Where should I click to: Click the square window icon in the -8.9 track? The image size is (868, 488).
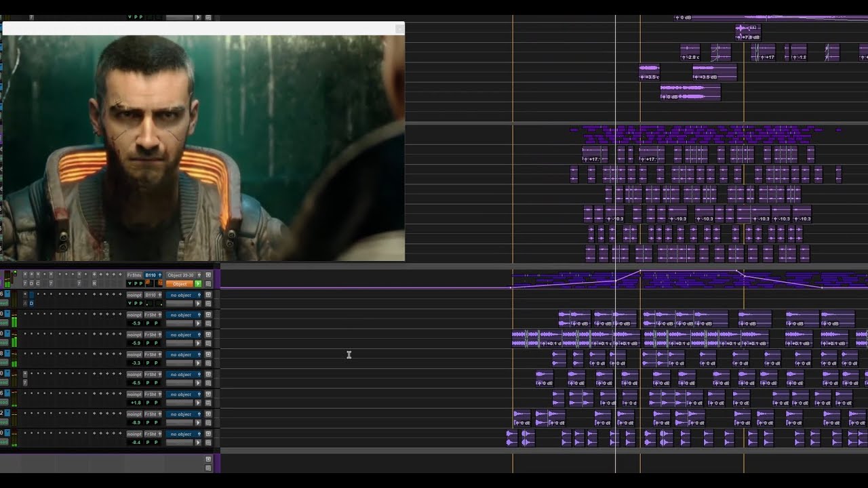point(208,414)
